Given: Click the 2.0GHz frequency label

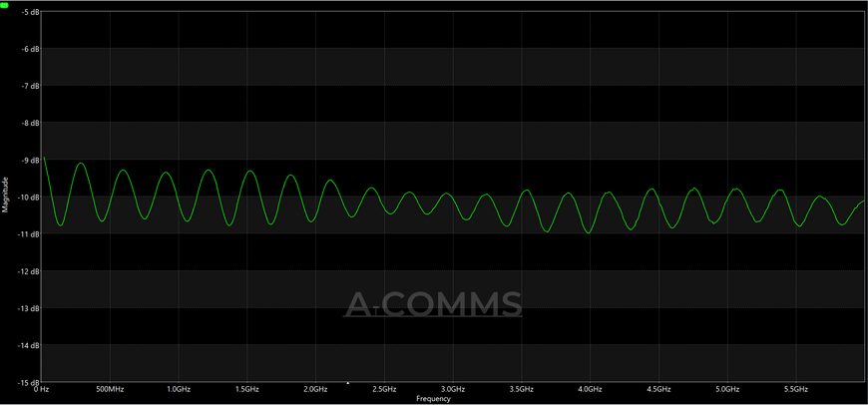Looking at the screenshot, I should point(315,389).
